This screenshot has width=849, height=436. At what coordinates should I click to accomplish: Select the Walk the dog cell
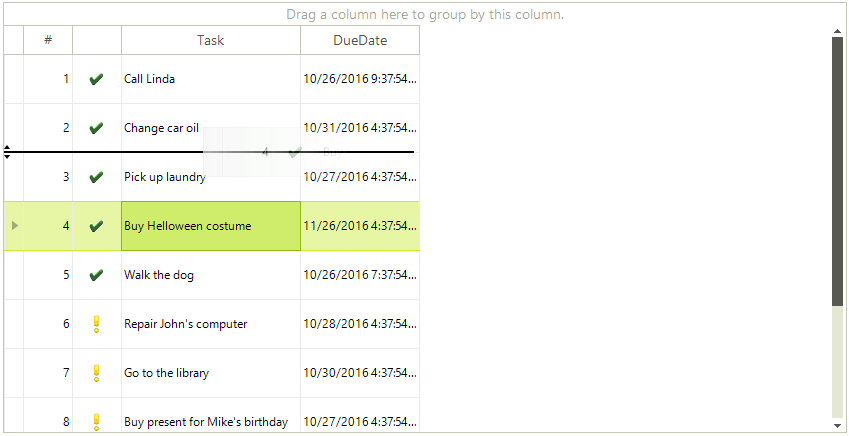tap(211, 275)
